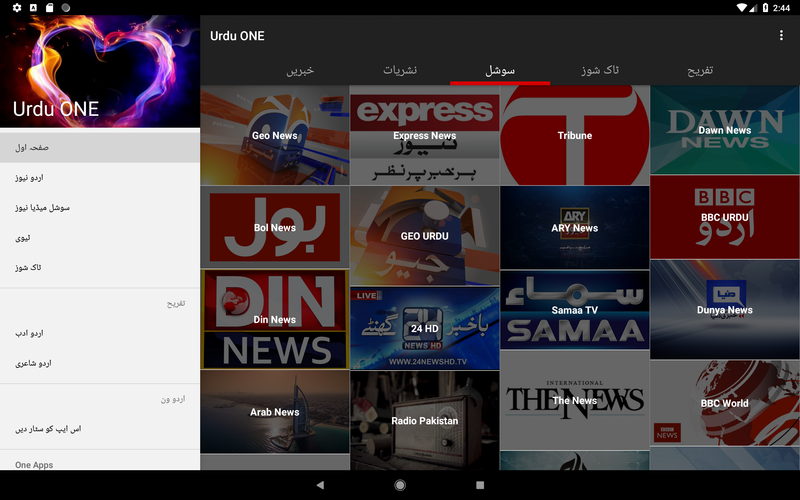Switch to the نشریات tab

(x=400, y=70)
